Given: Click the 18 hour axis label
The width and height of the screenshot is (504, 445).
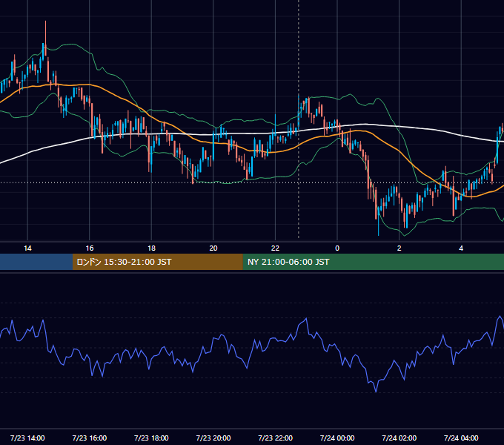Looking at the screenshot, I should click(x=151, y=248).
